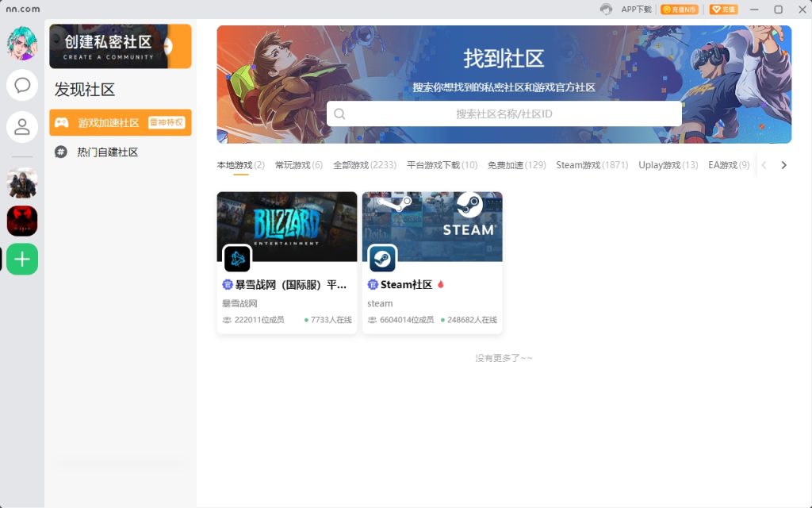Click the 6604014位成员 text
This screenshot has height=508, width=812.
407,320
